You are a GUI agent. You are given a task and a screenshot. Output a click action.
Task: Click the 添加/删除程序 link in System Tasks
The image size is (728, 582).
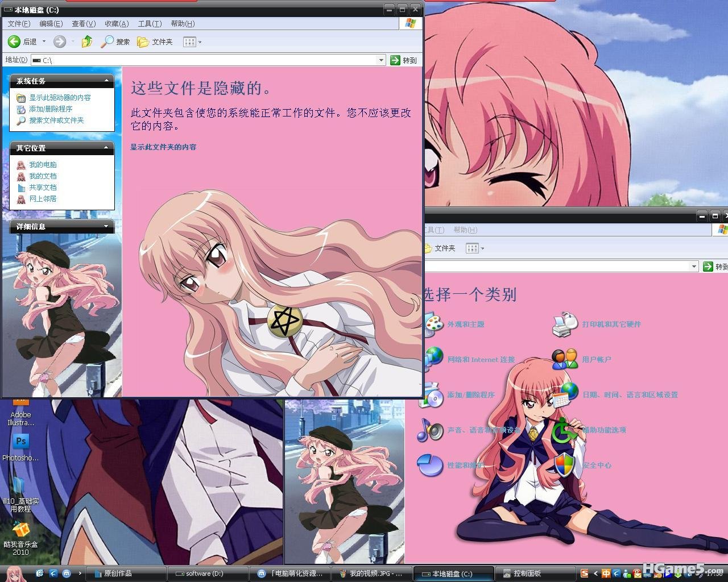[51, 109]
